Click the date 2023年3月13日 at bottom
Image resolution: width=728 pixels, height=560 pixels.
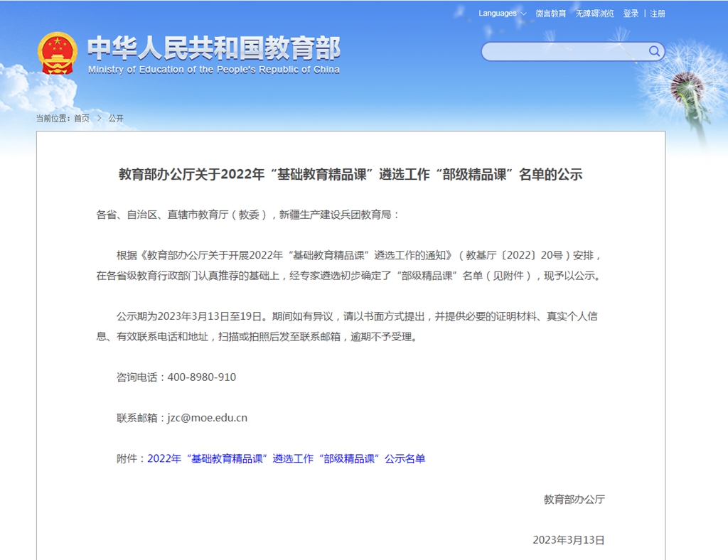569,539
